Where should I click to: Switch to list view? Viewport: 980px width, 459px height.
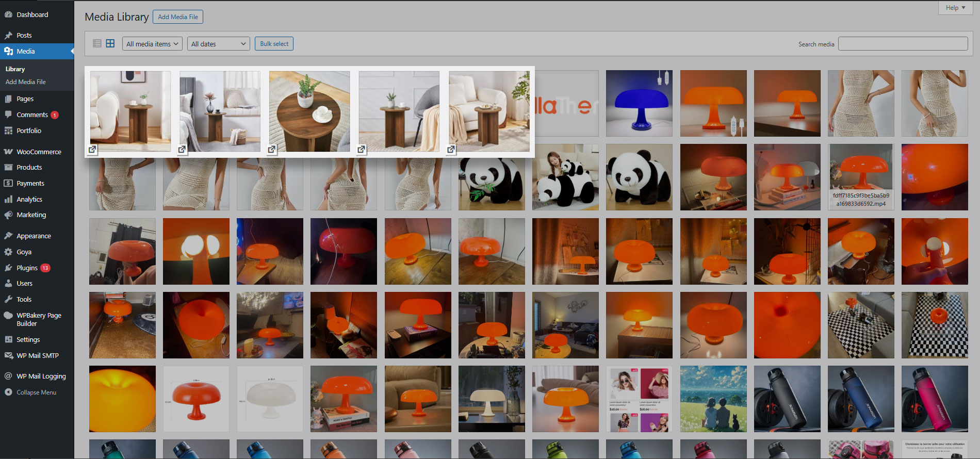tap(97, 43)
